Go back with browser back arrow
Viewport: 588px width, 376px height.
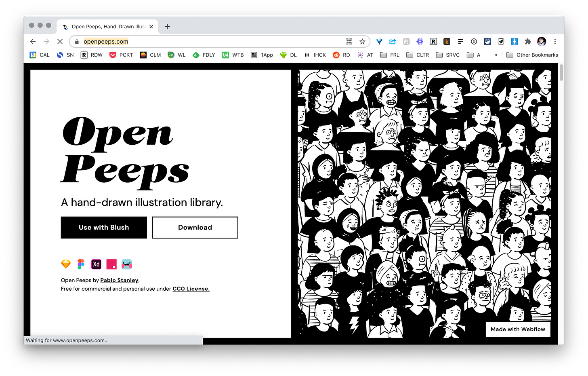33,41
